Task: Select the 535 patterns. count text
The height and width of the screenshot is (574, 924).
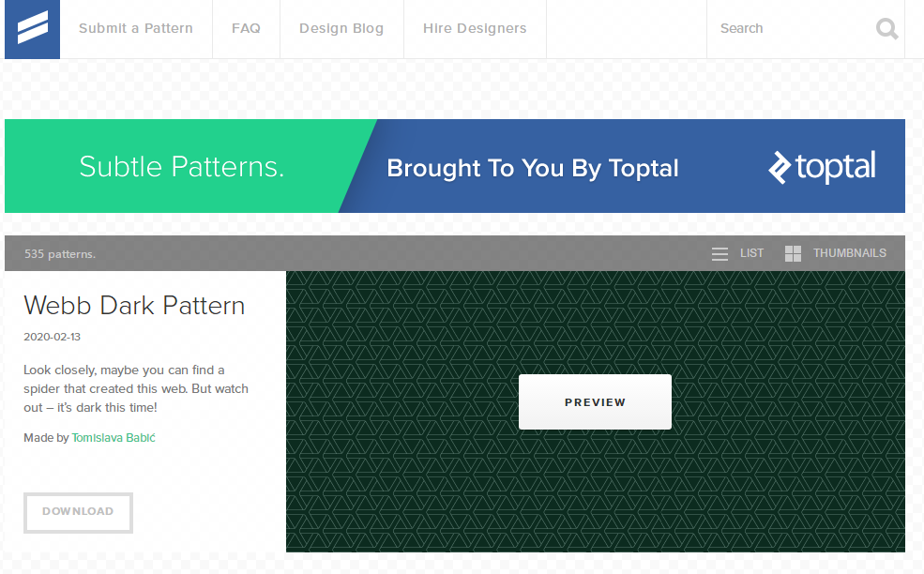Action: click(59, 254)
